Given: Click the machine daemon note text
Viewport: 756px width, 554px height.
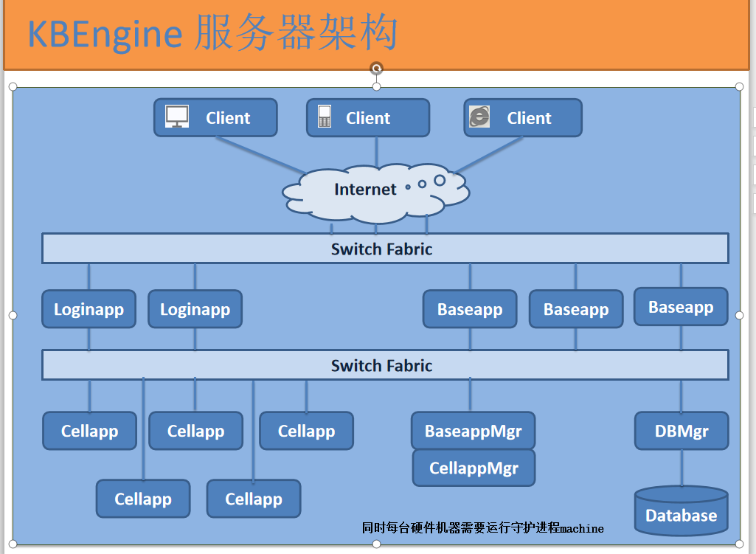Looking at the screenshot, I should pos(482,528).
